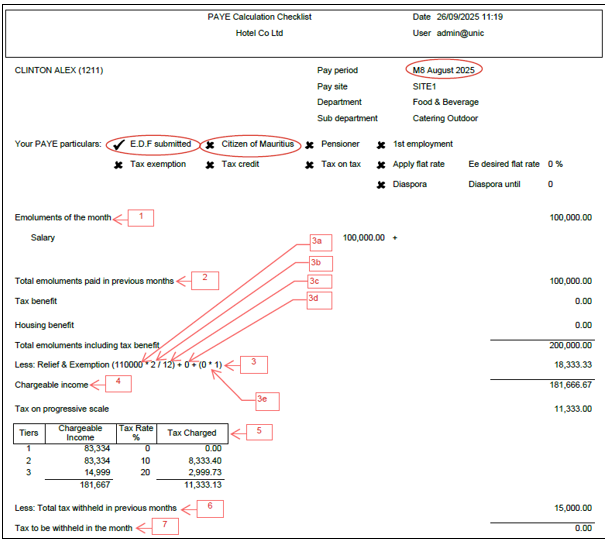Click callout box number 4
The height and width of the screenshot is (541, 607).
pyautogui.click(x=117, y=381)
